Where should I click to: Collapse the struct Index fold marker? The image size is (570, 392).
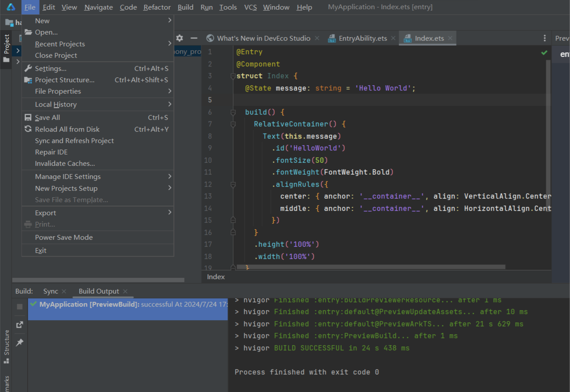[x=233, y=76]
